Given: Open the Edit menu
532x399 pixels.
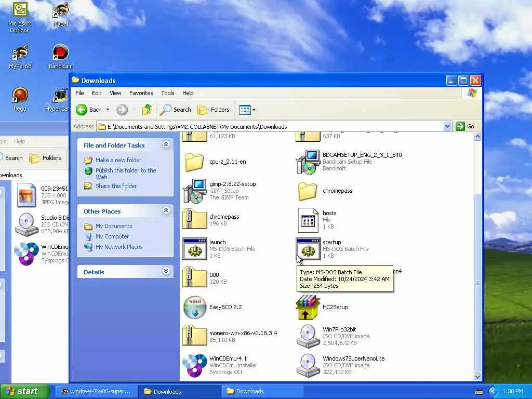Looking at the screenshot, I should pos(97,93).
